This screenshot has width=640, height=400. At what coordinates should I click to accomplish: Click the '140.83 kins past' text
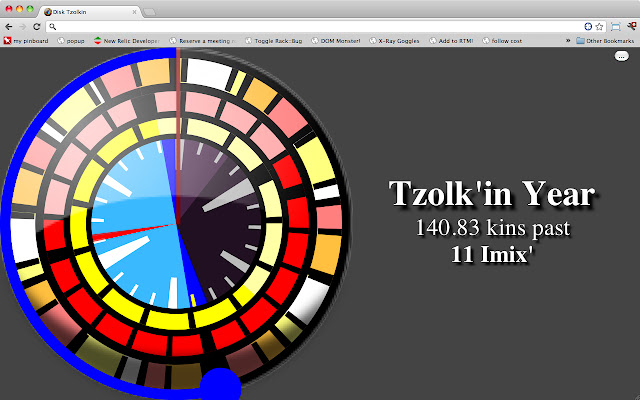pos(492,228)
